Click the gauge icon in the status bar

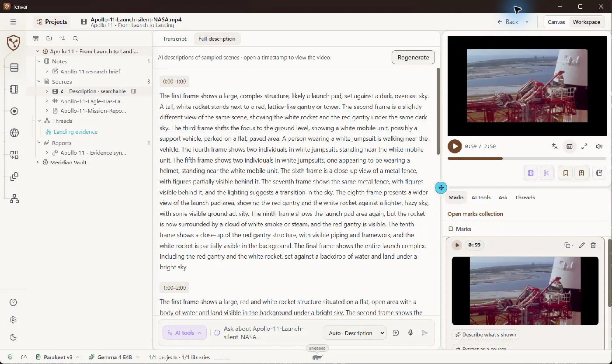(x=24, y=357)
